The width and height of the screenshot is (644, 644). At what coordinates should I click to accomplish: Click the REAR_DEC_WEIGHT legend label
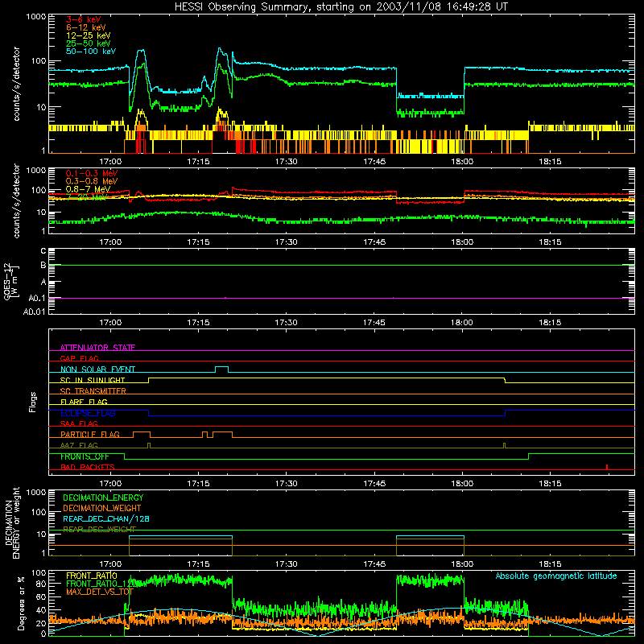point(99,530)
